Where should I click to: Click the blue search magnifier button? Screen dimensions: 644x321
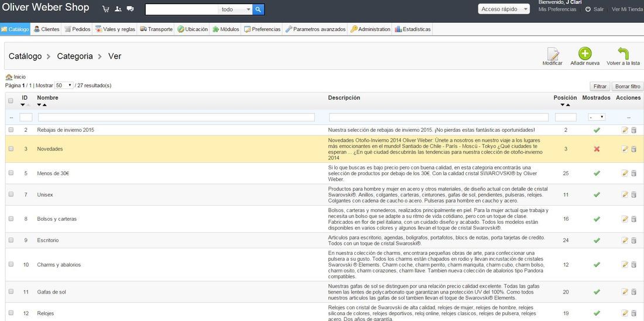258,9
